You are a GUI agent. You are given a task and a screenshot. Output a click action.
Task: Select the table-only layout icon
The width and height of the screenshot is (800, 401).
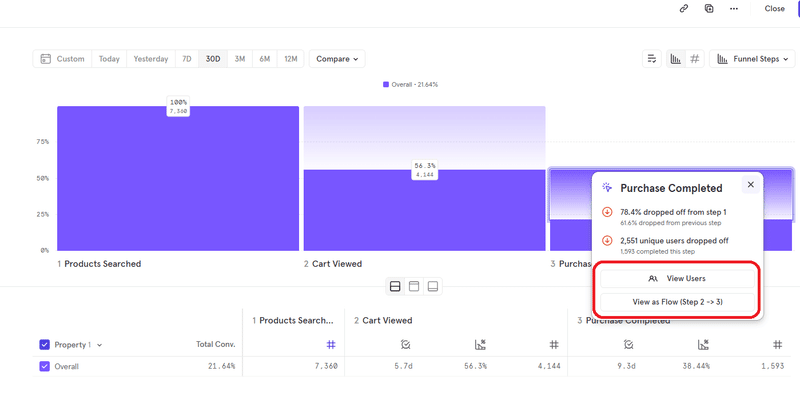433,287
